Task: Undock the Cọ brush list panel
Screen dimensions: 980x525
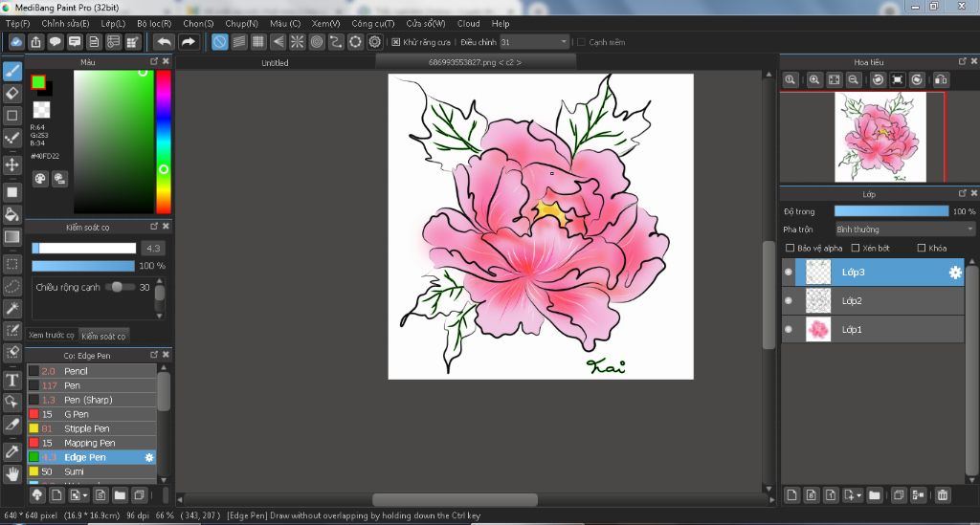Action: (154, 355)
